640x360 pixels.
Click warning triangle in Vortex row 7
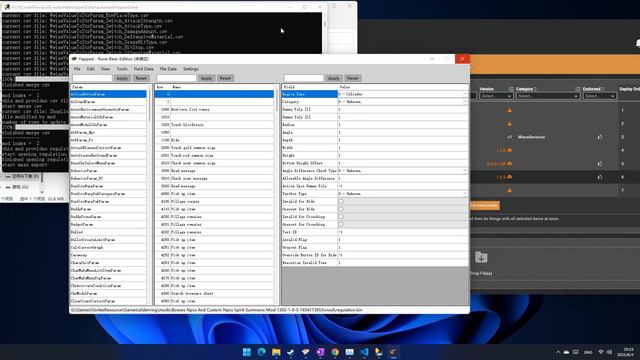pyautogui.click(x=509, y=190)
